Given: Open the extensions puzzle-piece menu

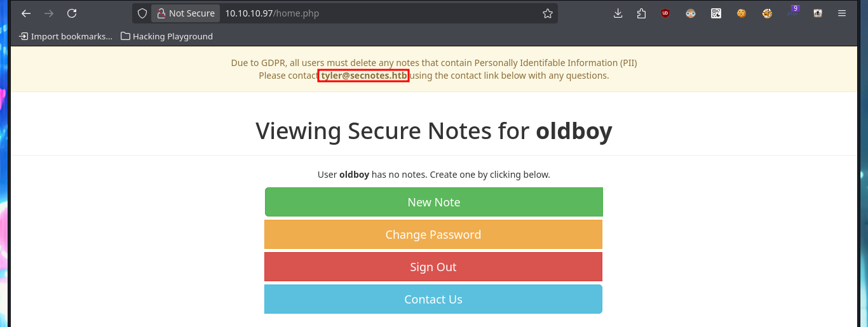Looking at the screenshot, I should [x=641, y=13].
